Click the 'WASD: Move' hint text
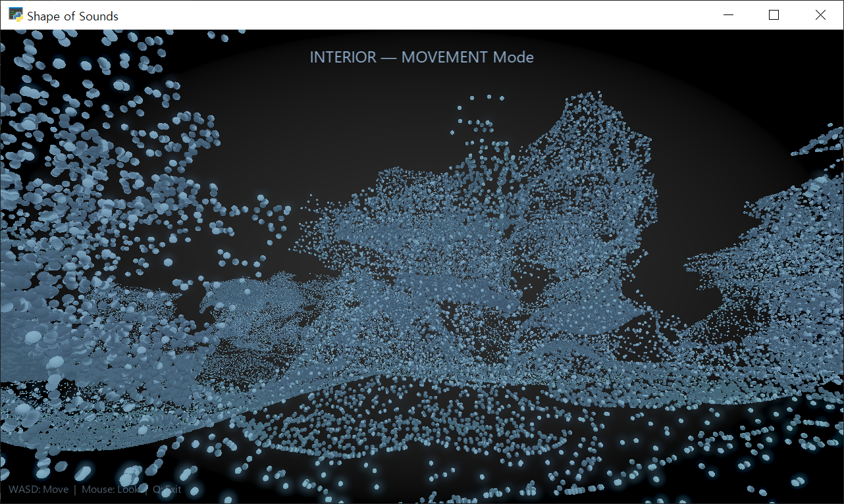Viewport: 844px width, 504px height. coord(38,490)
